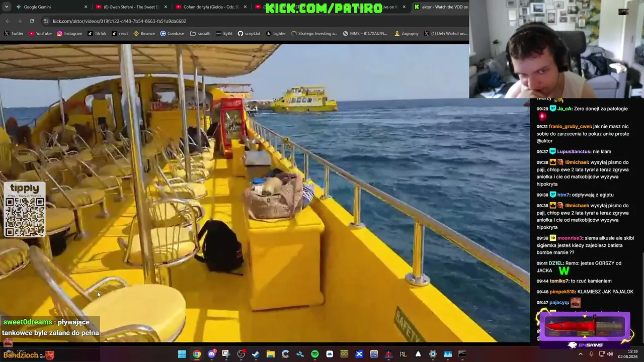Open the 'MMS – BTC/XAU' bookmark

(x=365, y=34)
